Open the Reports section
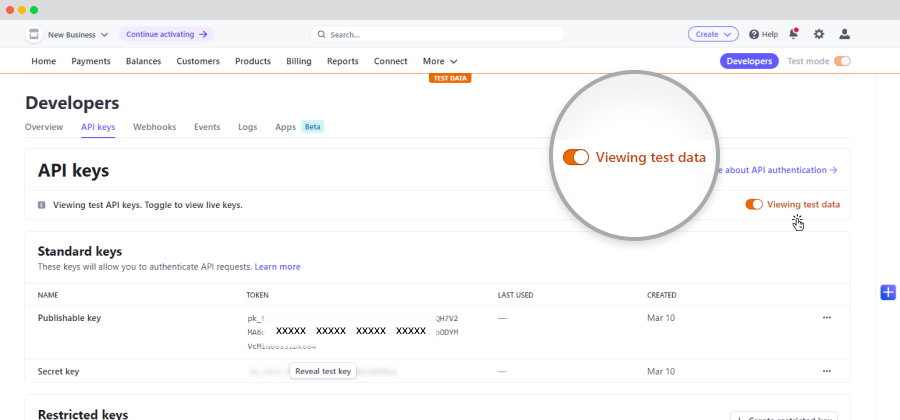The height and width of the screenshot is (420, 900). coord(343,61)
